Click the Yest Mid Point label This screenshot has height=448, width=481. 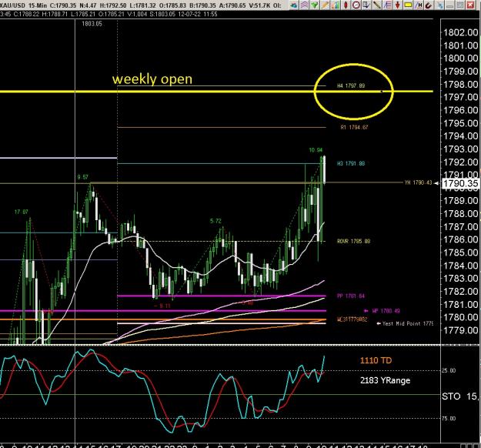point(408,323)
